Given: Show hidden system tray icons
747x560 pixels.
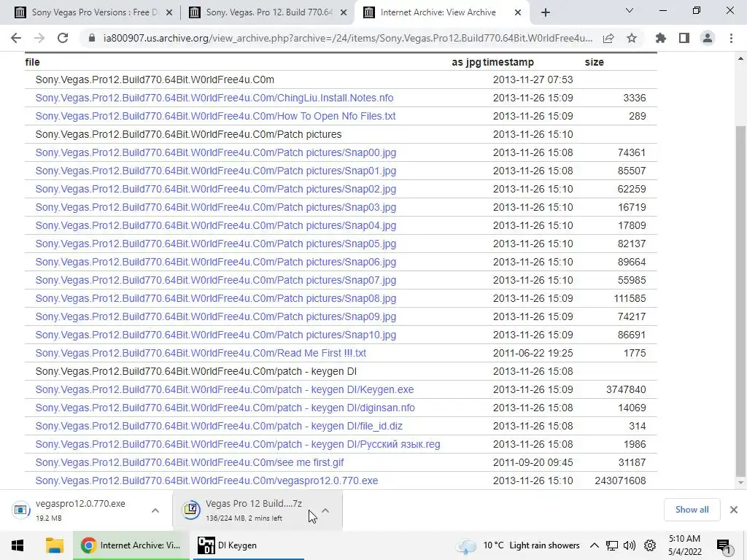Looking at the screenshot, I should tap(594, 545).
